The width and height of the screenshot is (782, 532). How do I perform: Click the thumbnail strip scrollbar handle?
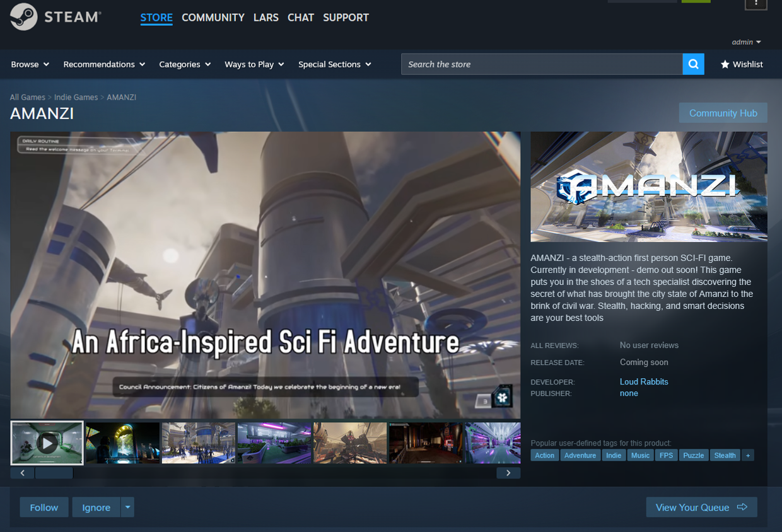click(x=54, y=473)
